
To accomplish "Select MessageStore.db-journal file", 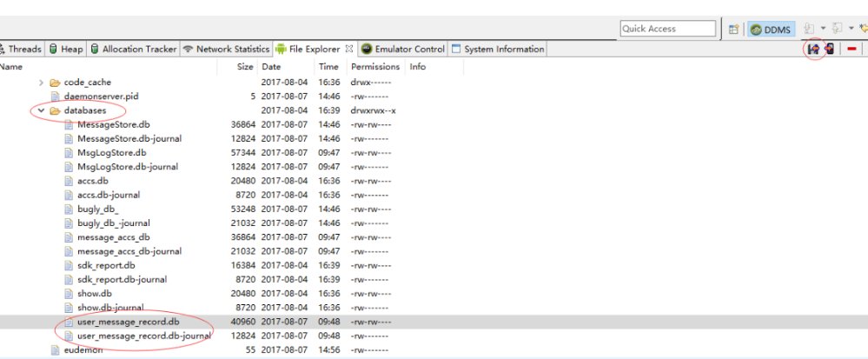I will click(x=129, y=138).
